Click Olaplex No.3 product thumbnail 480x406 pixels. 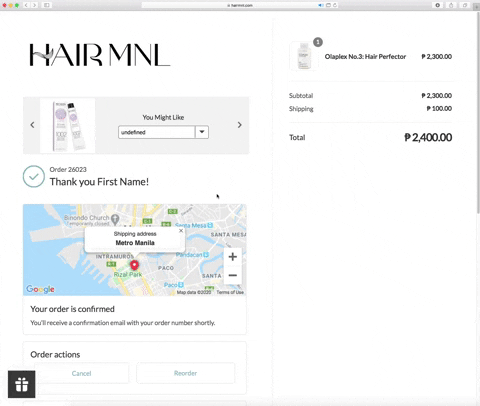tap(304, 56)
